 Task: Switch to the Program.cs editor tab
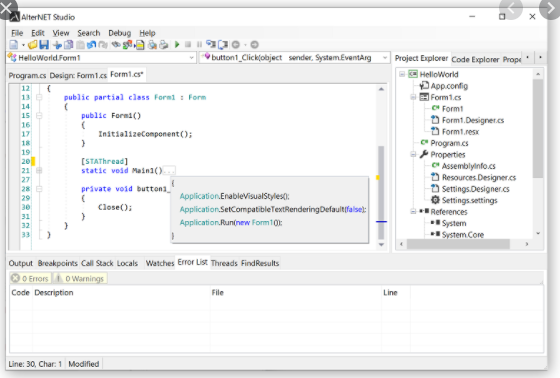click(27, 75)
